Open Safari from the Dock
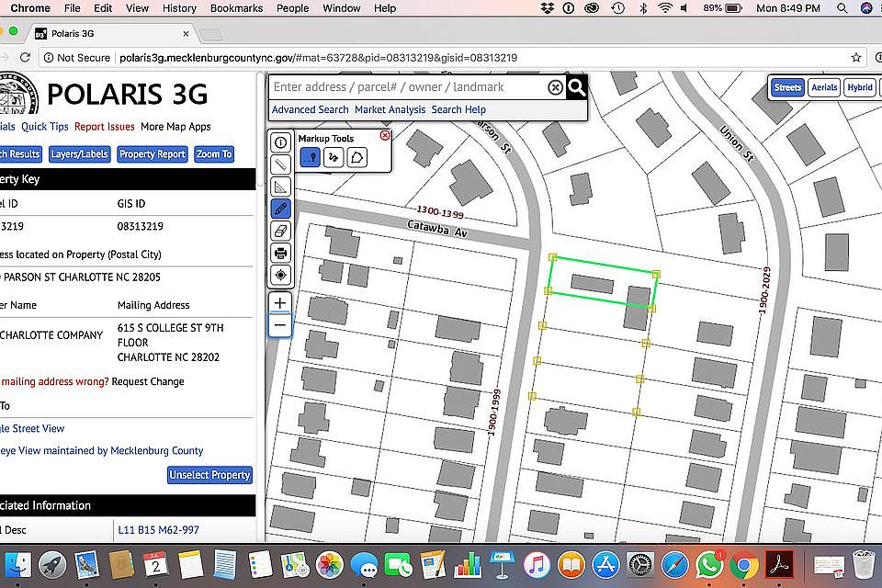882x588 pixels. 674,564
